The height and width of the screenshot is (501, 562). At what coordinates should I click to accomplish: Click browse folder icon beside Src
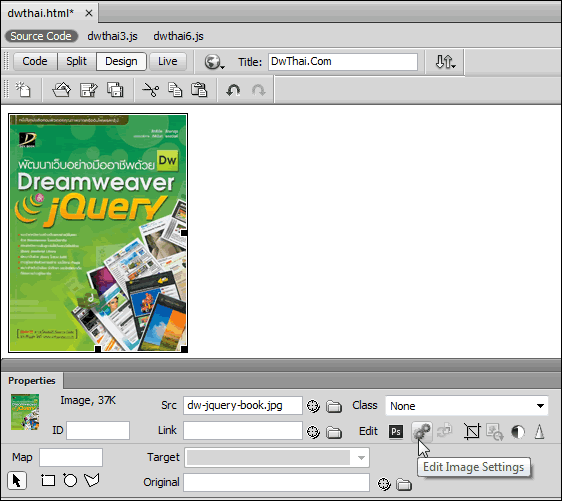coord(334,406)
